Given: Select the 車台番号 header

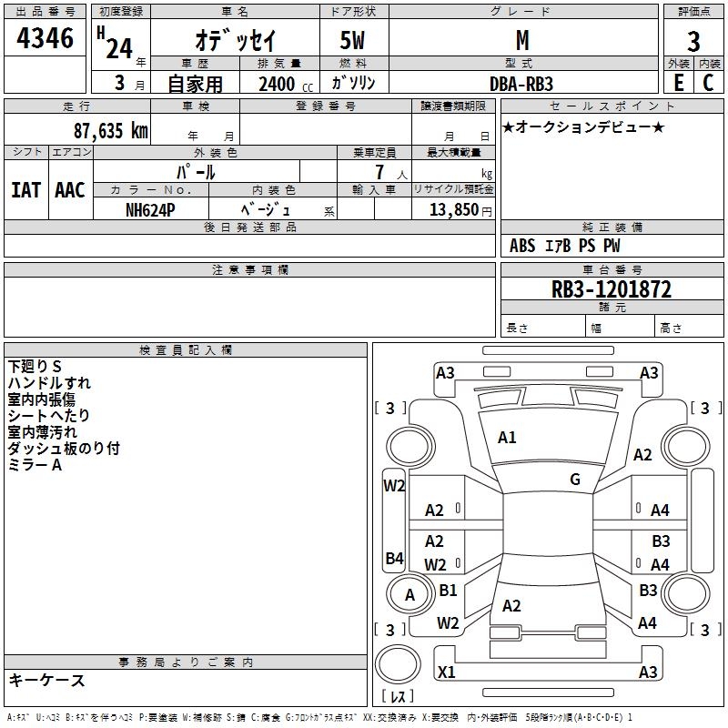Looking at the screenshot, I should click(x=612, y=269).
